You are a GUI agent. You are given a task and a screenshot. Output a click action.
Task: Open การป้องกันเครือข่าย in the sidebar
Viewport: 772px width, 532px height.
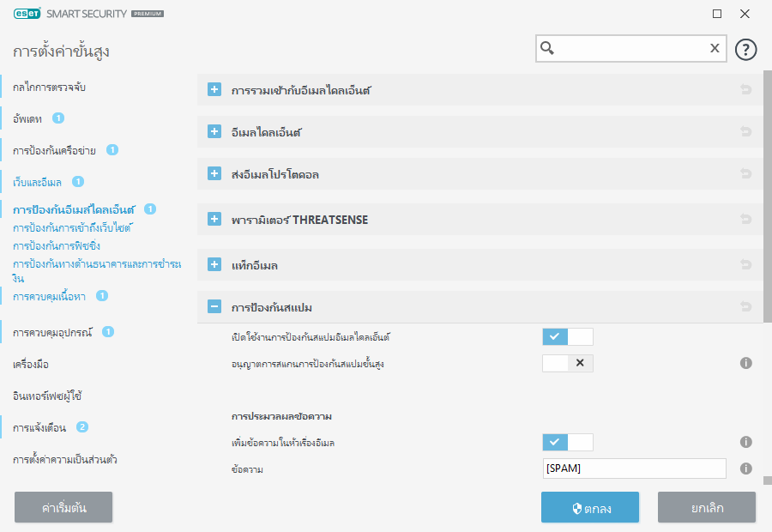54,151
